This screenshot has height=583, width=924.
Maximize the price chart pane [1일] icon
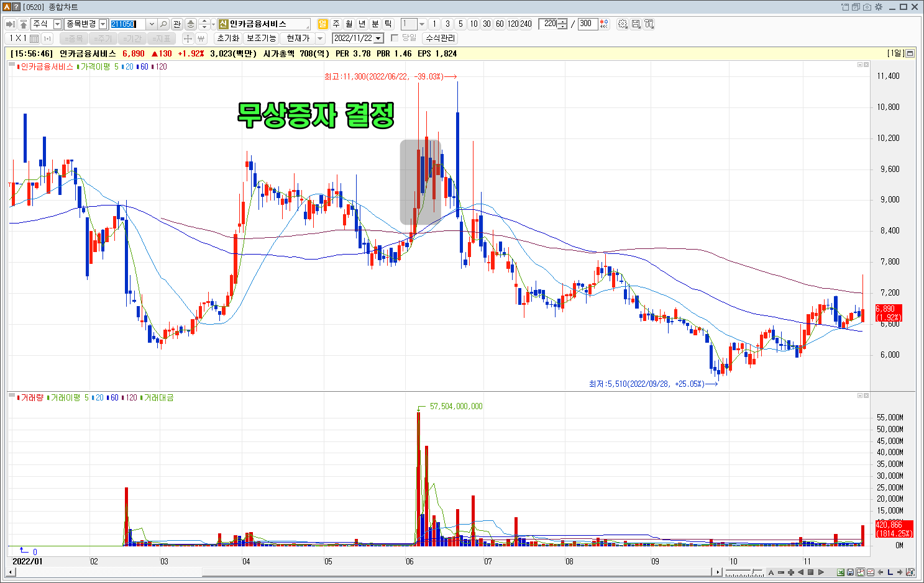pyautogui.click(x=910, y=53)
